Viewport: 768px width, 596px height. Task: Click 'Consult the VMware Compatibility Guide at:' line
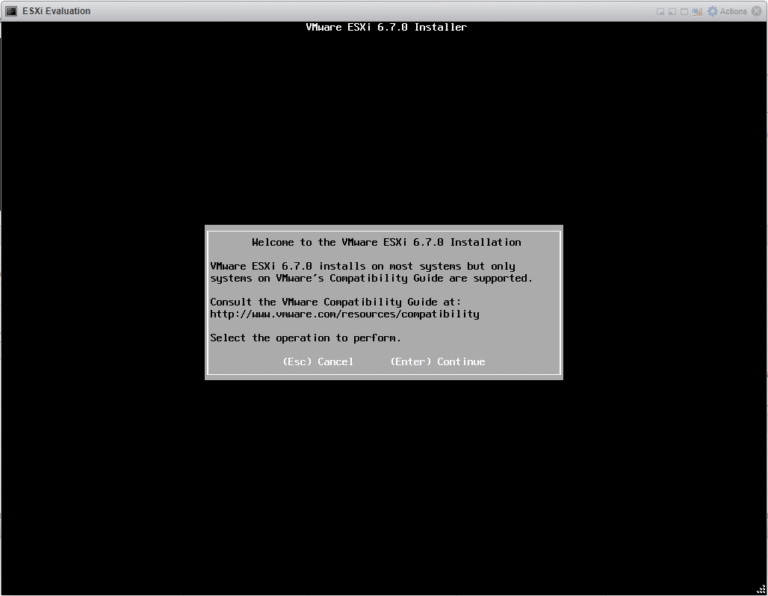(x=336, y=302)
